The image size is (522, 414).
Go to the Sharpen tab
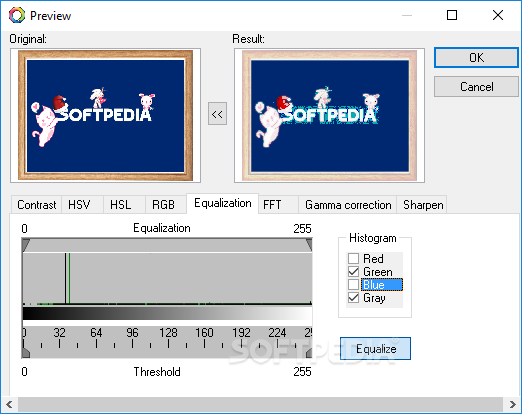pos(423,204)
